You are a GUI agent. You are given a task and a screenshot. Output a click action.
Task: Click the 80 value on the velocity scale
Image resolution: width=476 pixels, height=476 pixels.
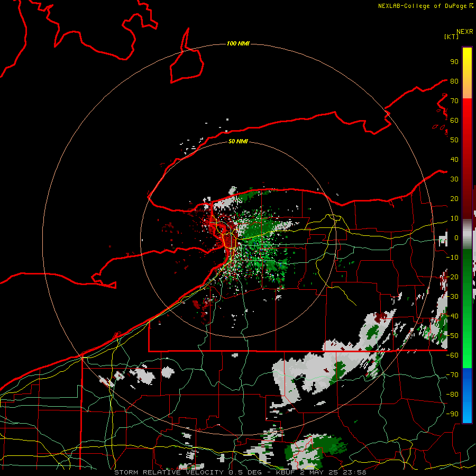[x=454, y=81]
